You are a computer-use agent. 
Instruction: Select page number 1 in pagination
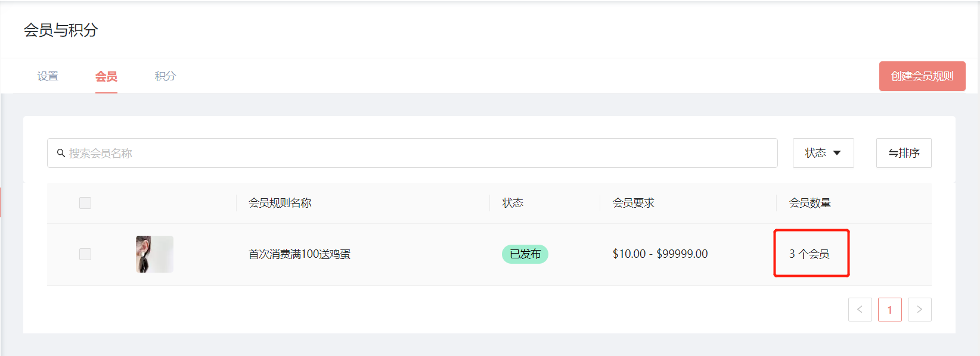click(x=889, y=310)
